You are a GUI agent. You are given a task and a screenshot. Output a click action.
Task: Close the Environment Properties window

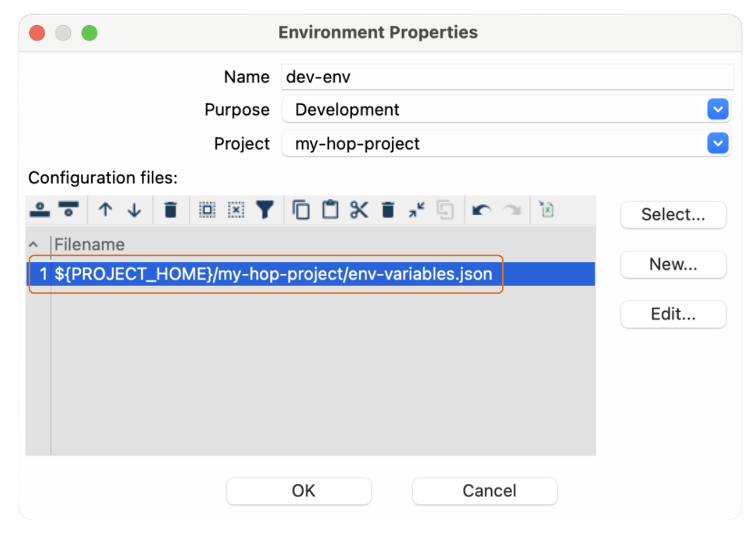click(38, 32)
